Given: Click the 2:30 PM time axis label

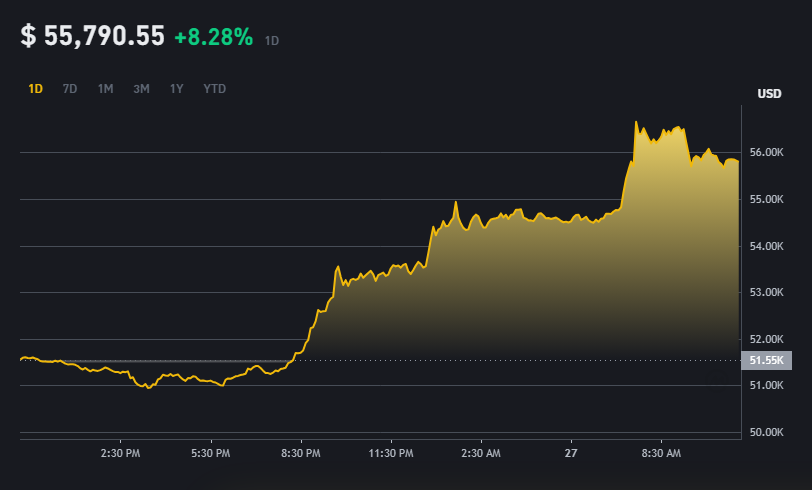Looking at the screenshot, I should click(x=120, y=454).
